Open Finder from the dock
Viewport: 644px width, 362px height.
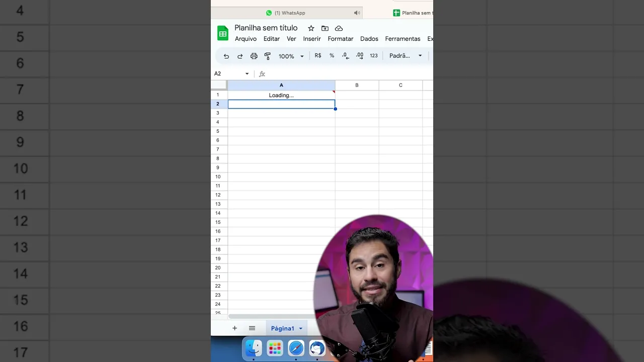[254, 348]
